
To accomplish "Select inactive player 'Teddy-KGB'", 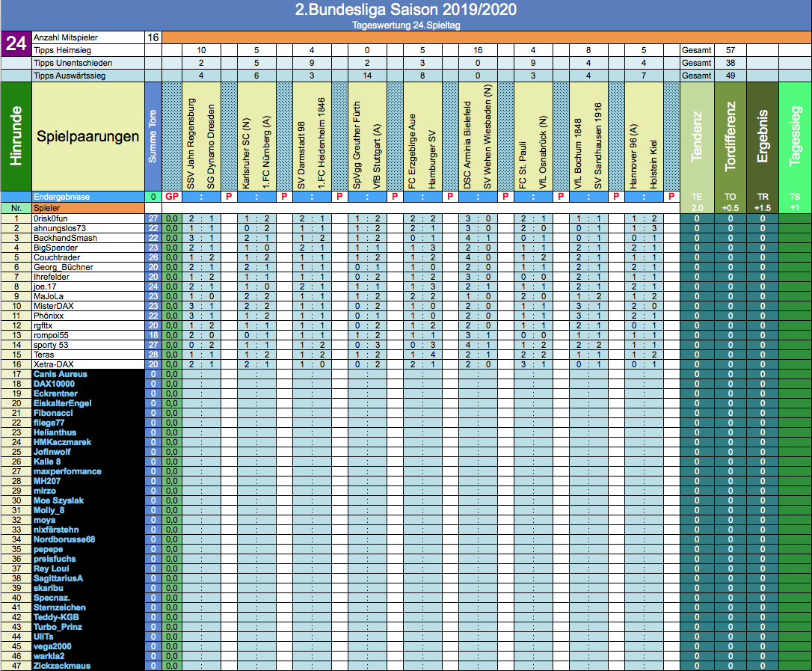I will [56, 617].
